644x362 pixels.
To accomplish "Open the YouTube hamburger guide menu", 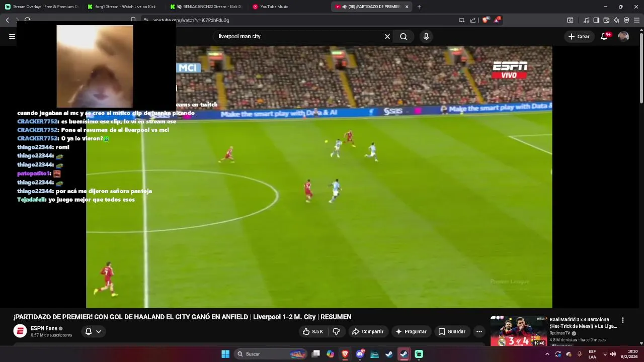I will [x=12, y=36].
